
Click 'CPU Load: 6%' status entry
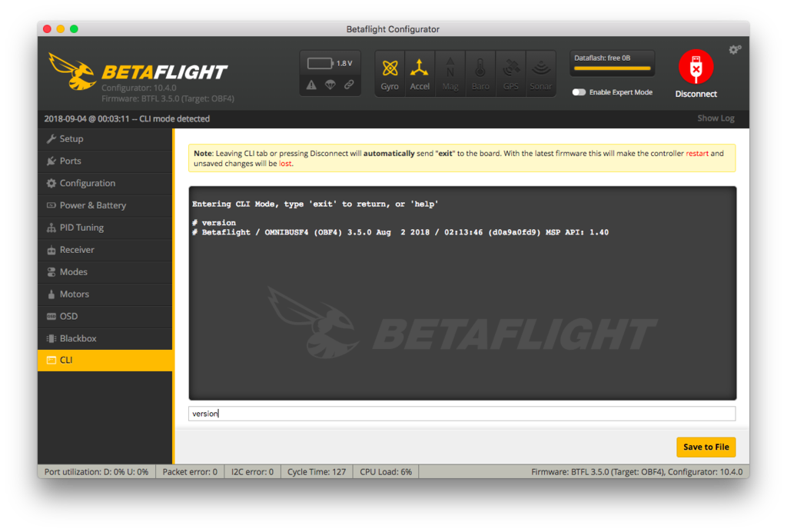386,472
